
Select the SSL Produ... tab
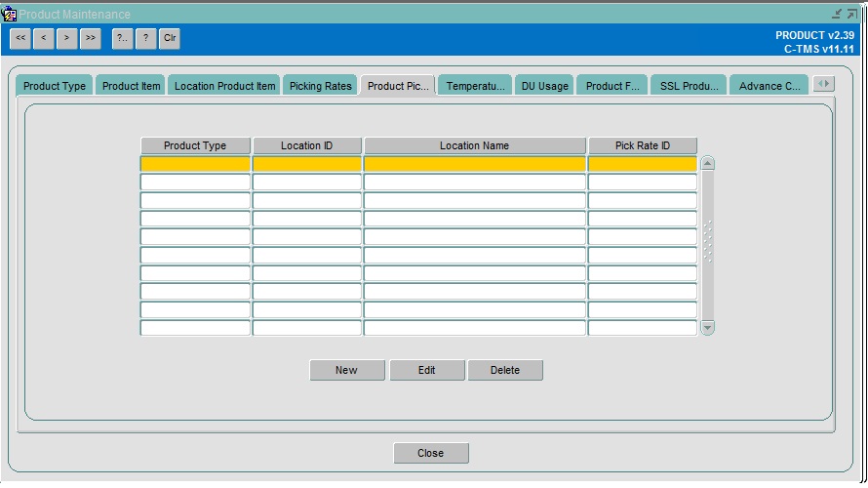(x=689, y=86)
